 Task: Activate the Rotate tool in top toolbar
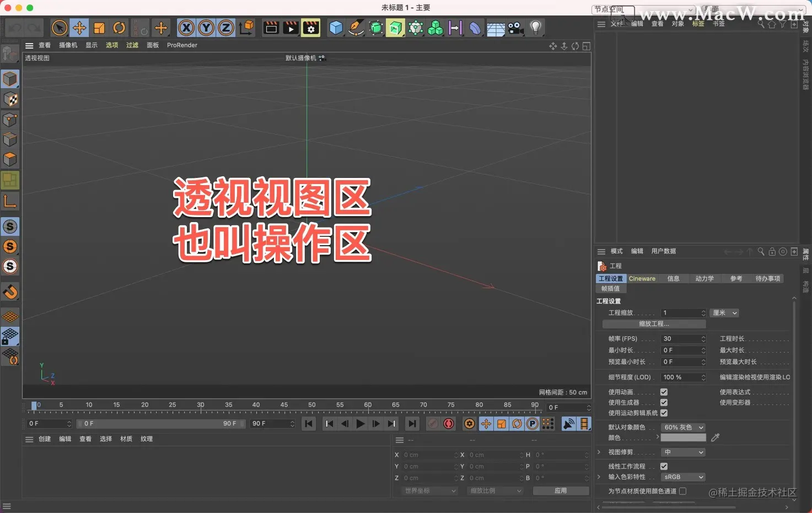click(x=119, y=28)
